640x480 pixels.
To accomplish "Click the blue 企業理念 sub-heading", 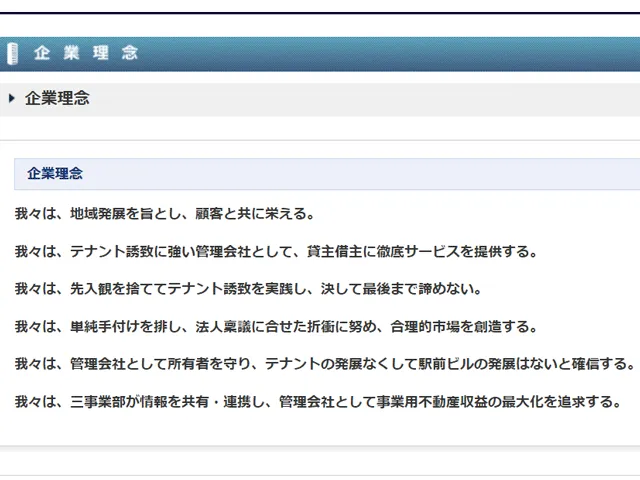I will click(x=55, y=173).
